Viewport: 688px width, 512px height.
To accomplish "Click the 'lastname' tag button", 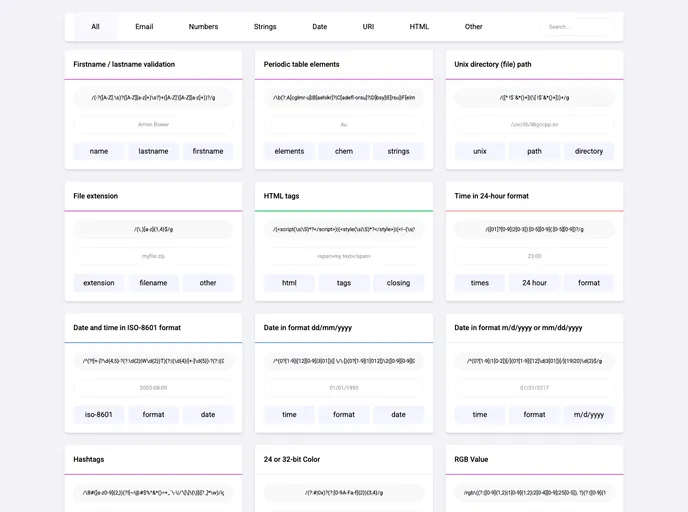I will point(153,151).
